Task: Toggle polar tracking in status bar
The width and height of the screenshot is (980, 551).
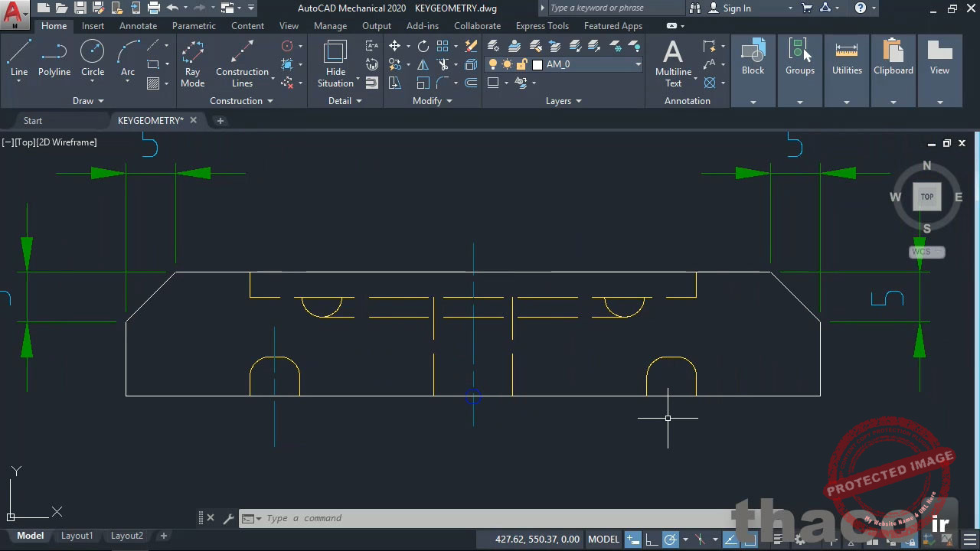Action: coord(670,540)
